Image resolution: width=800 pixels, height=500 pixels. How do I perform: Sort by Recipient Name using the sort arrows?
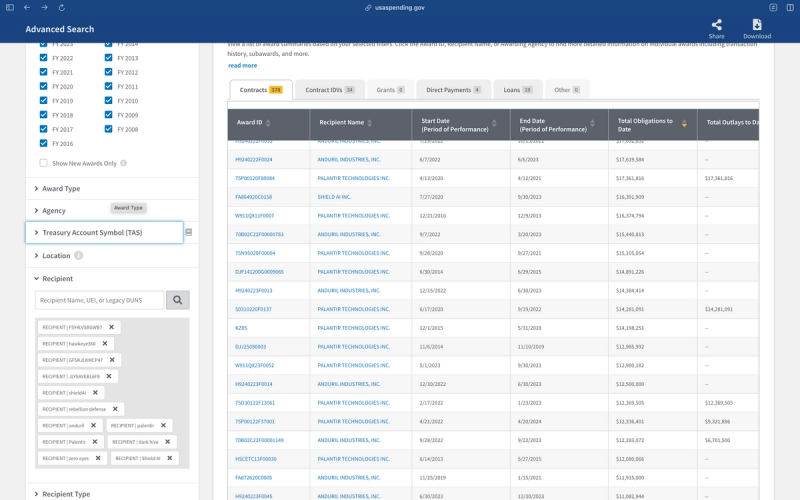[369, 123]
